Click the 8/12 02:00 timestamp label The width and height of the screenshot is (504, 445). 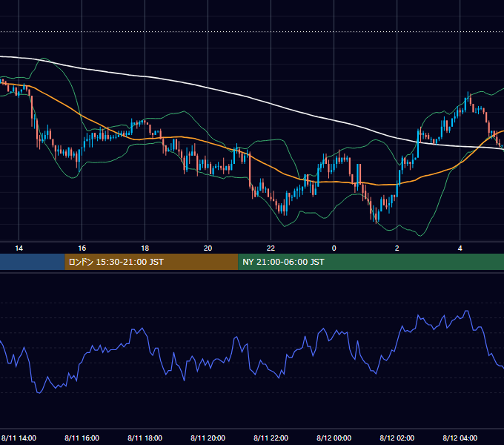397,438
